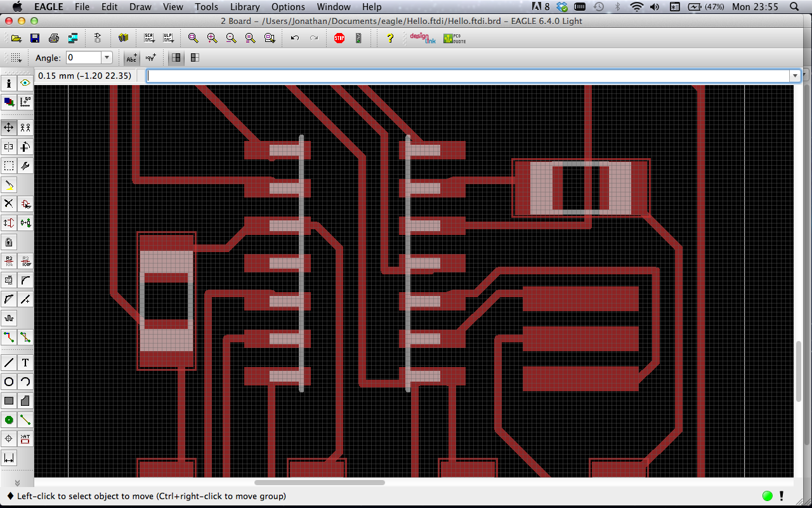Open the grid settings icon
This screenshot has width=812, height=508.
pyautogui.click(x=16, y=58)
